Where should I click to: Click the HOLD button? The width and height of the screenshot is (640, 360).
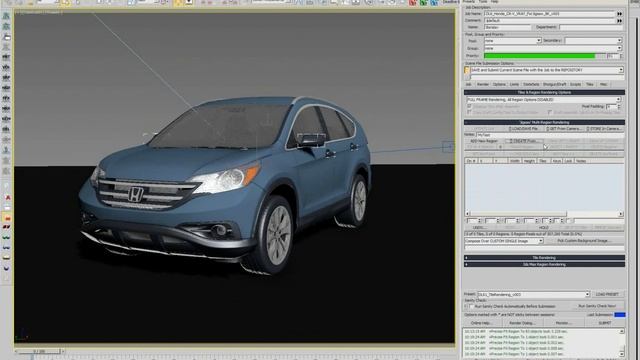coord(544,228)
